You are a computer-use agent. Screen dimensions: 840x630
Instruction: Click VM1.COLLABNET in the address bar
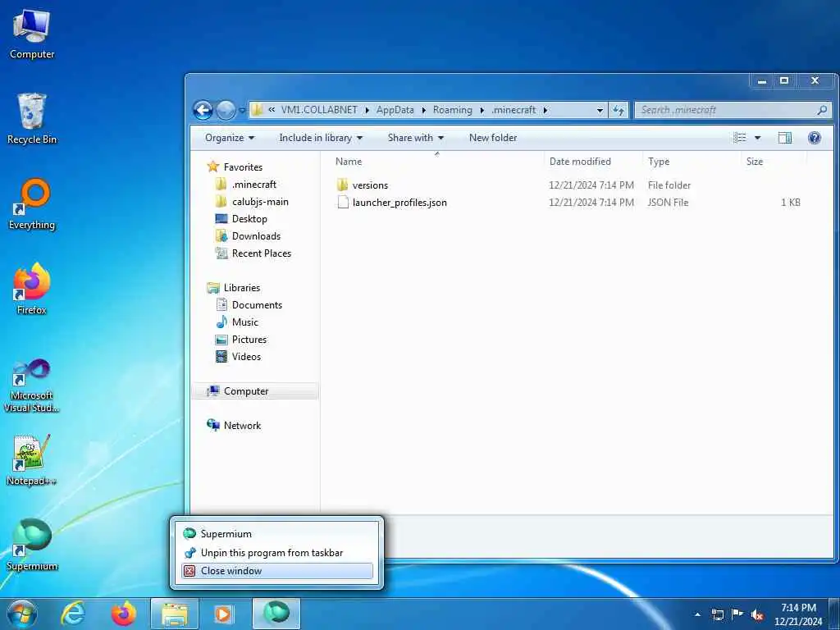point(319,110)
